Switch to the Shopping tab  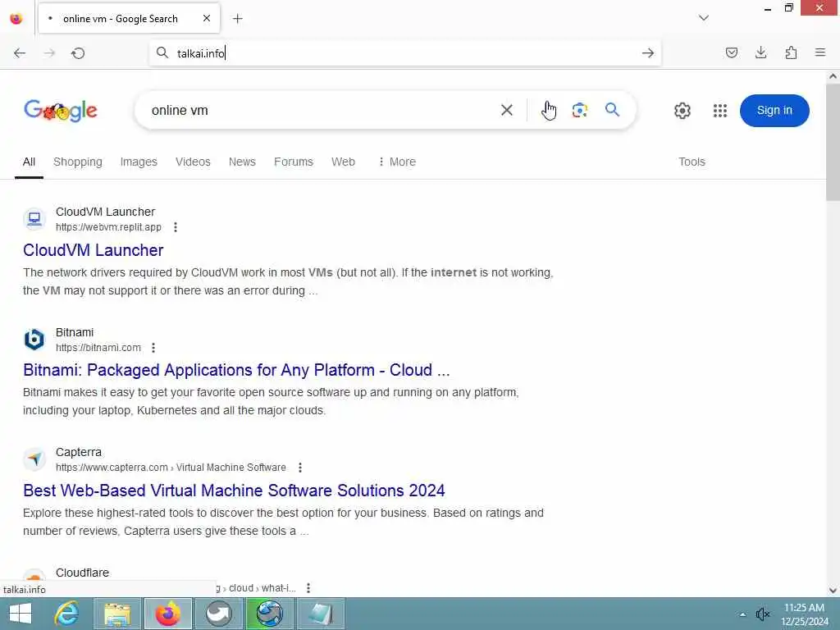point(78,162)
